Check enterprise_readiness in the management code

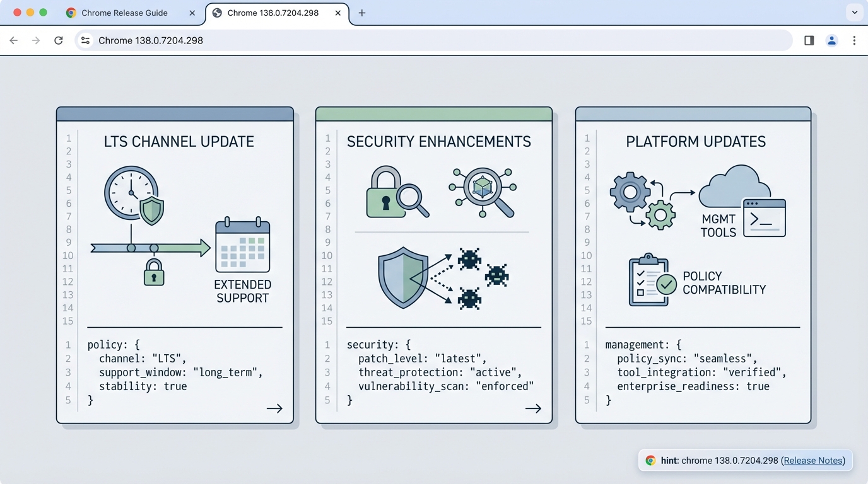(688, 386)
